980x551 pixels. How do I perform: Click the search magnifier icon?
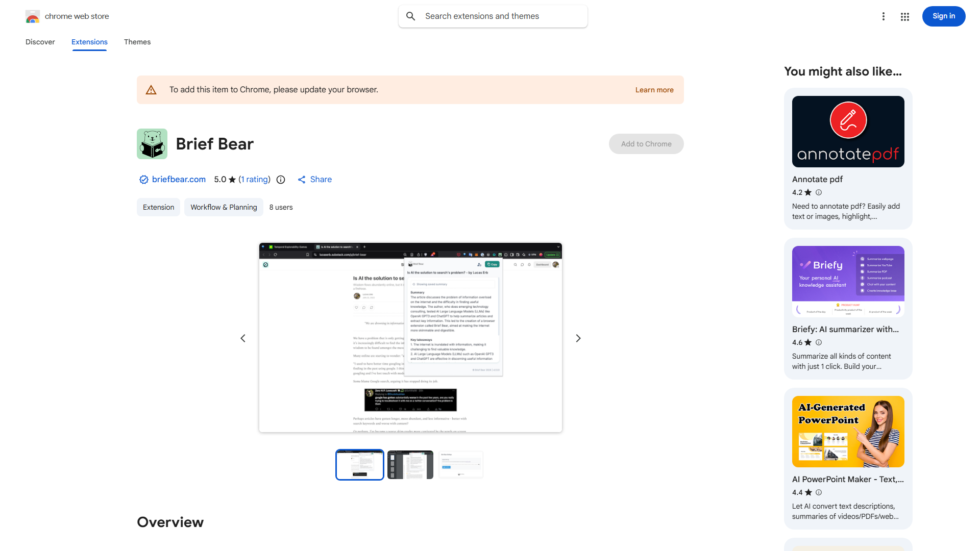(x=411, y=16)
